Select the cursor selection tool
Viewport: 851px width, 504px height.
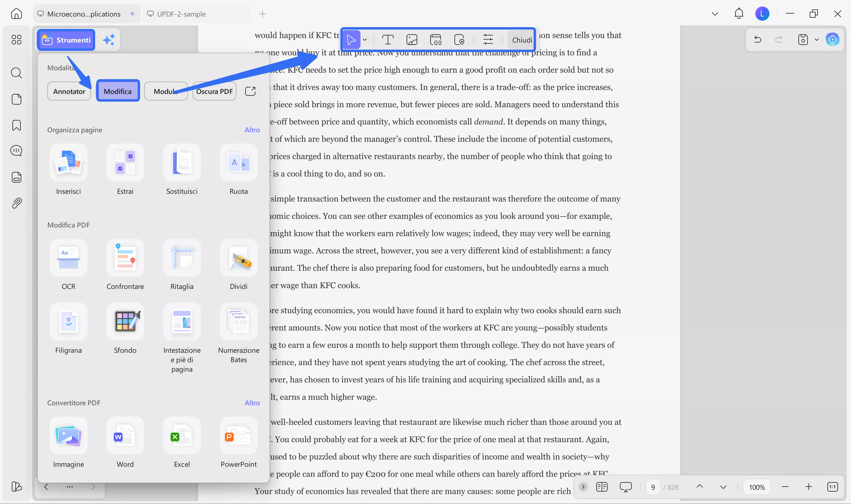(x=351, y=40)
